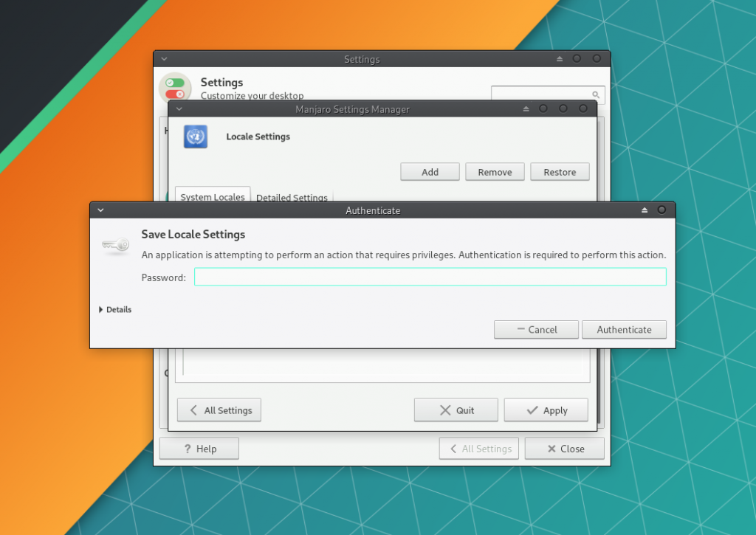Open the Detailed Settings tab
Image resolution: width=756 pixels, height=535 pixels.
click(x=292, y=197)
